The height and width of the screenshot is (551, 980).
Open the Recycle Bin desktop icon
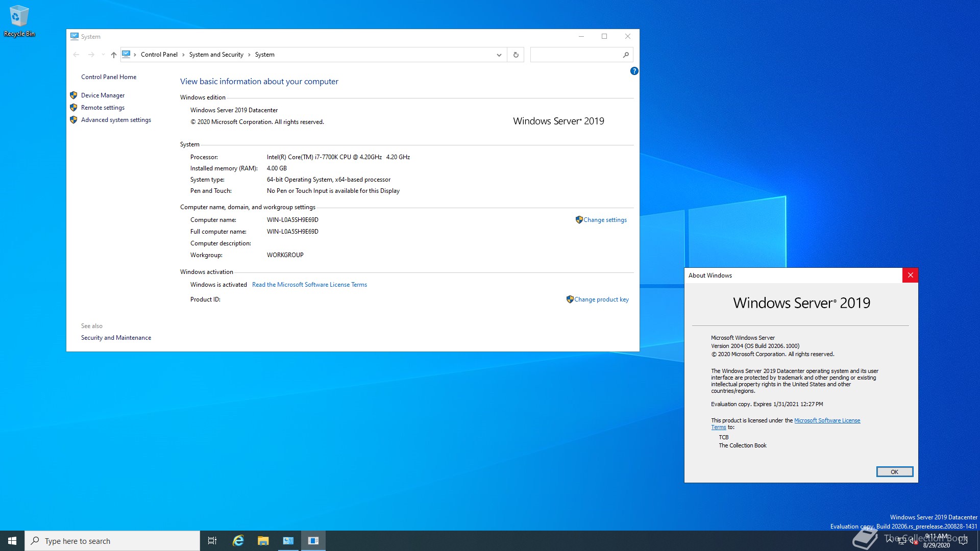19,21
